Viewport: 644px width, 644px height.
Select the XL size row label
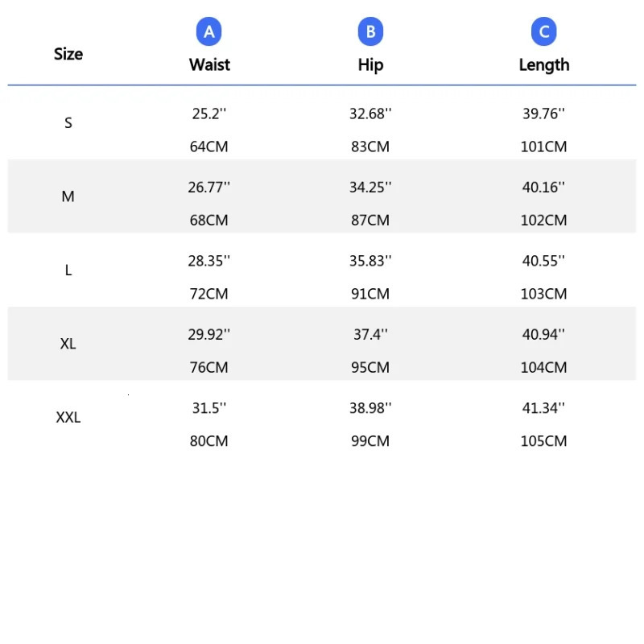click(x=68, y=344)
